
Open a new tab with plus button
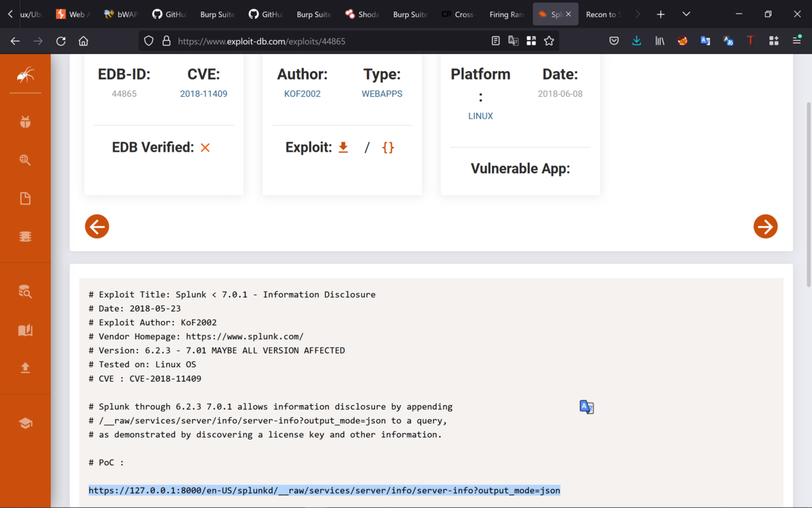(660, 14)
